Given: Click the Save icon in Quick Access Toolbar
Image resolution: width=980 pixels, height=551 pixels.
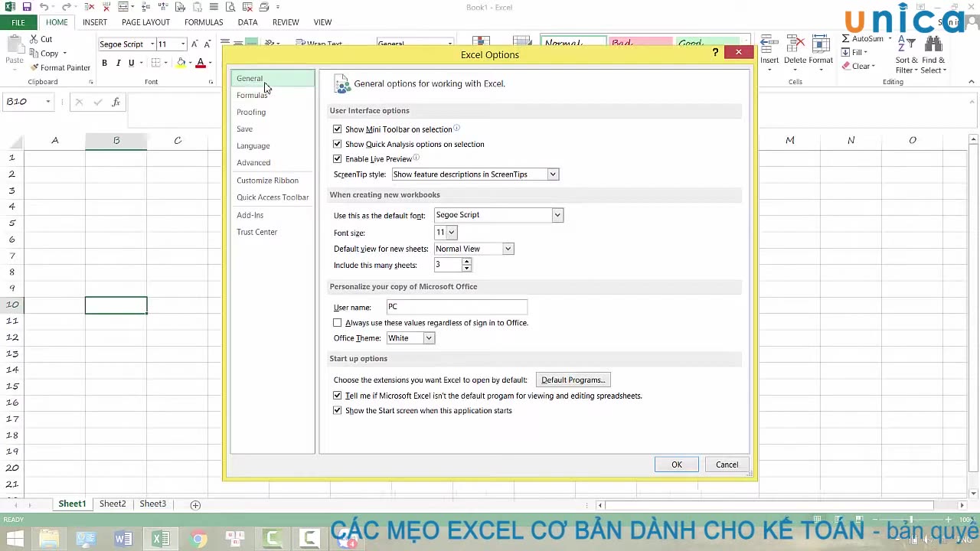Looking at the screenshot, I should [x=27, y=7].
